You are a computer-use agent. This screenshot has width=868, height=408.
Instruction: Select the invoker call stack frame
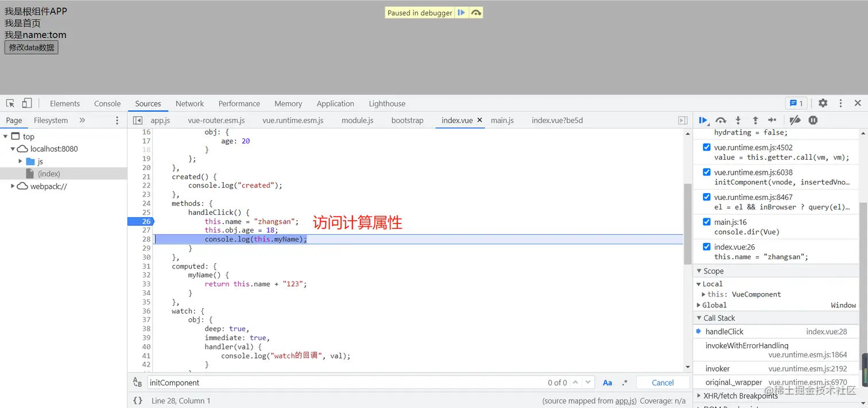(777, 368)
